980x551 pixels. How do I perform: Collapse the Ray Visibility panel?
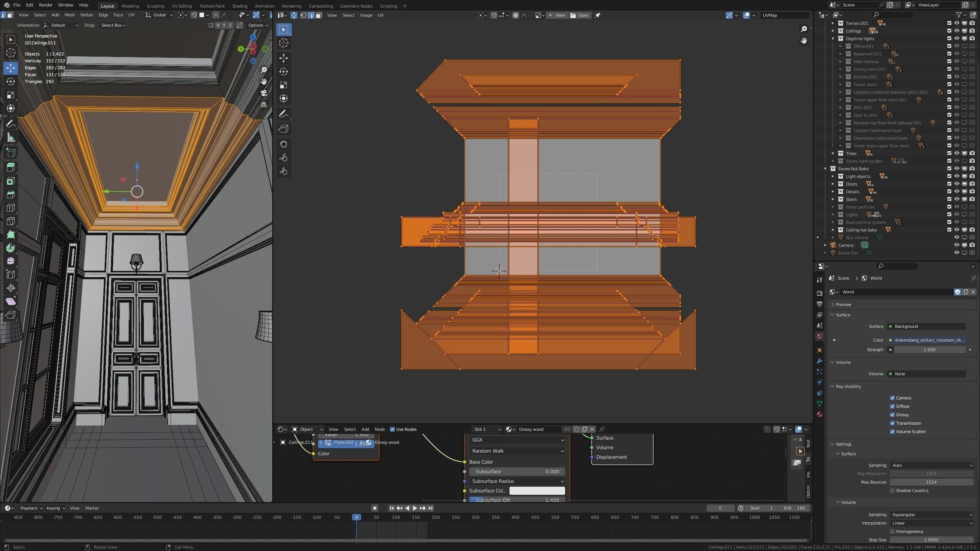pyautogui.click(x=833, y=386)
